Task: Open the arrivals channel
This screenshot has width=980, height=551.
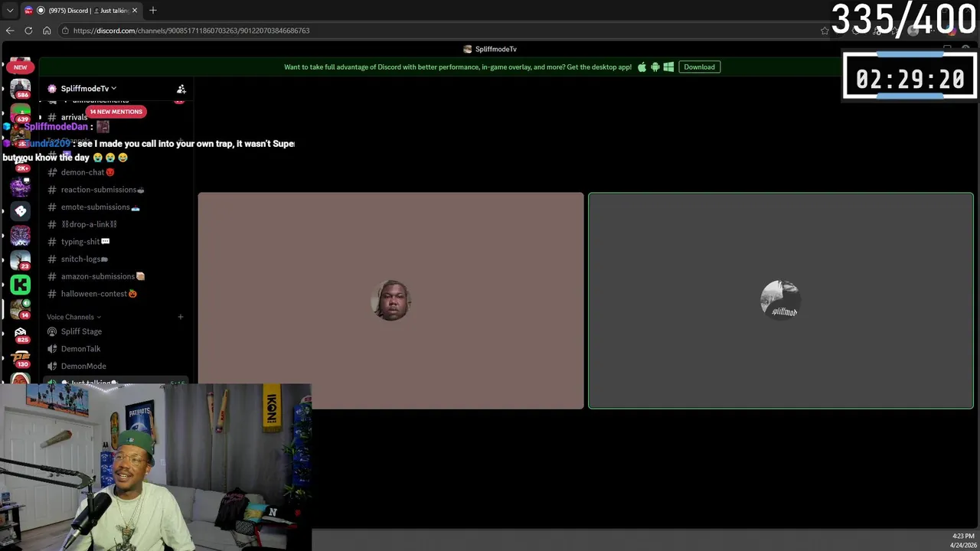Action: pos(73,117)
